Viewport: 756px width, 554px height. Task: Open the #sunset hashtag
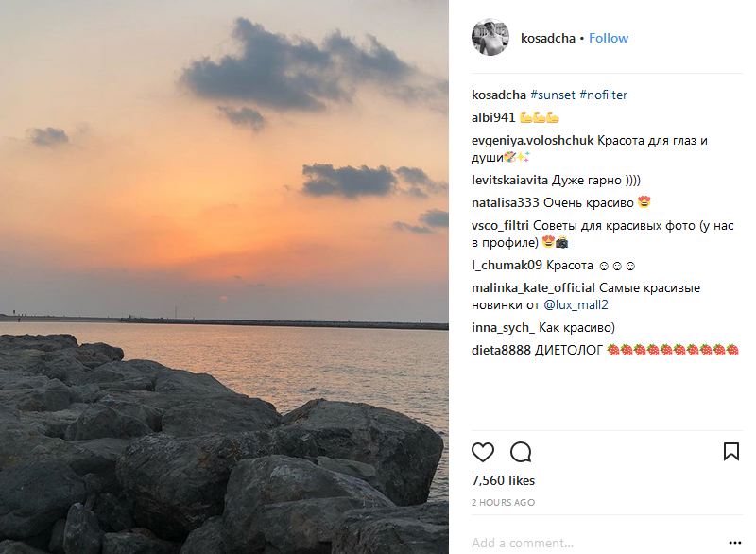click(552, 95)
